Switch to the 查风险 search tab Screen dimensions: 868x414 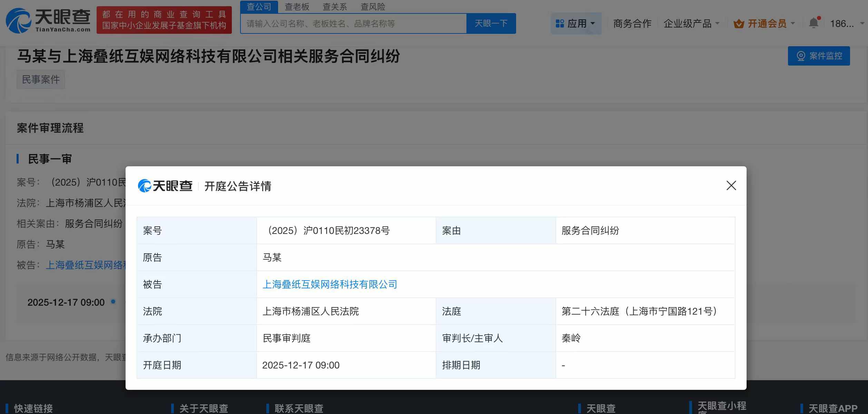click(372, 7)
